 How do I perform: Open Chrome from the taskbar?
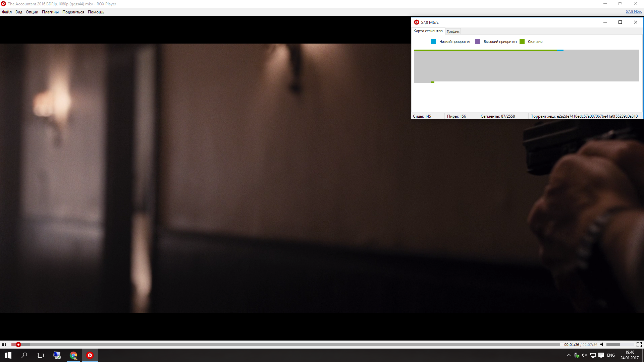coord(73,355)
